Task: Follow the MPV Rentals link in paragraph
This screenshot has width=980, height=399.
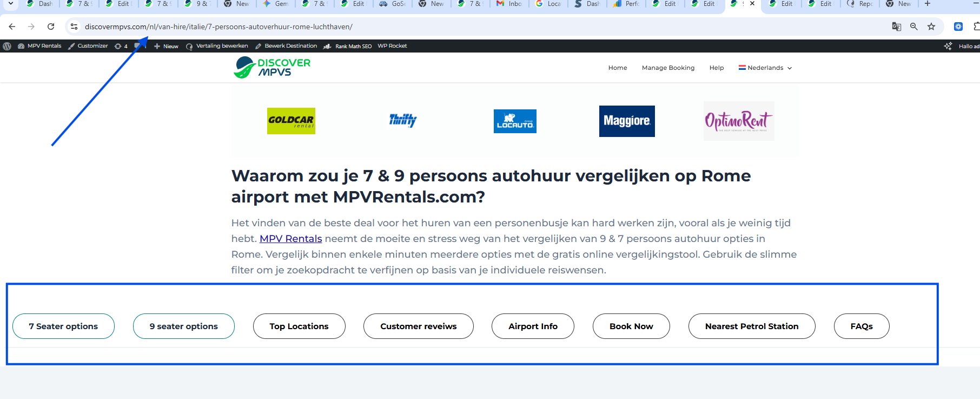Action: (291, 239)
